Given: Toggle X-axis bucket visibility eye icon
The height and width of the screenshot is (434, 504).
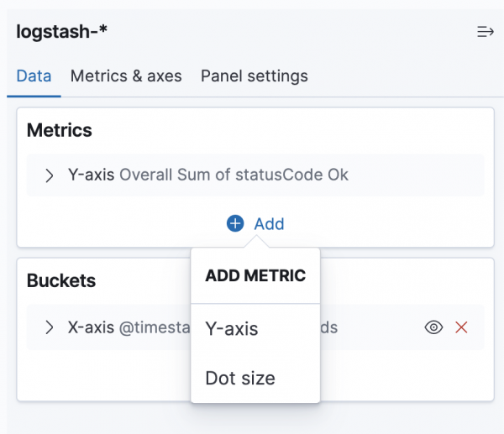Looking at the screenshot, I should 433,327.
